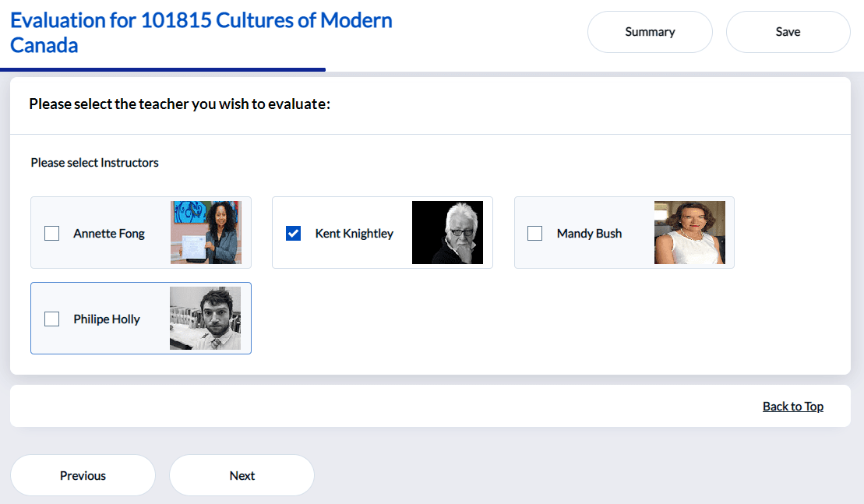Uncheck the Kent Knightley checkbox
The width and height of the screenshot is (864, 504).
click(294, 233)
